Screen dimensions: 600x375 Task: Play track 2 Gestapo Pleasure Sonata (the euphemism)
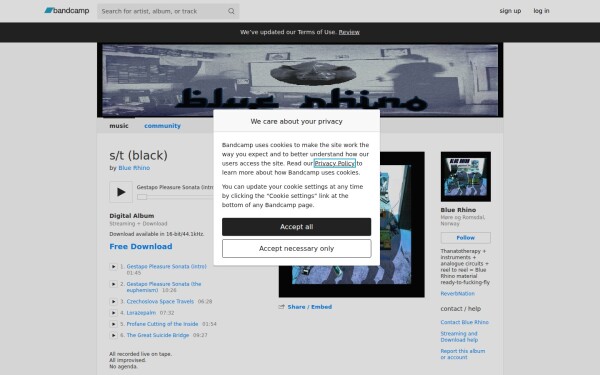[113, 284]
